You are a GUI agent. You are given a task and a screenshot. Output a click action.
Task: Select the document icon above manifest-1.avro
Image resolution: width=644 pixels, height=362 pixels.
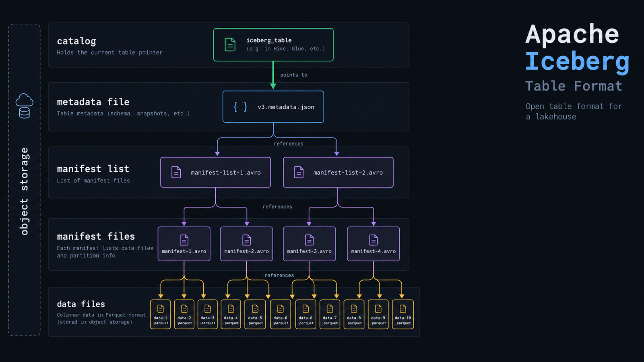(184, 240)
